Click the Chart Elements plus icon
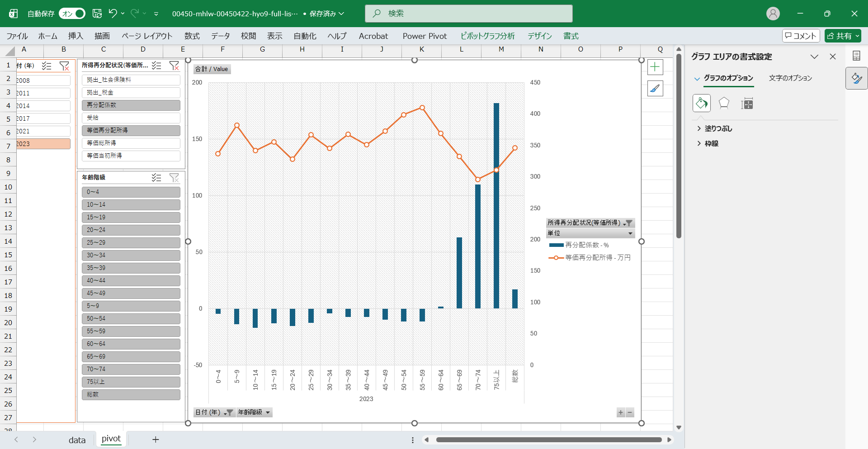The height and width of the screenshot is (449, 868). tap(655, 67)
